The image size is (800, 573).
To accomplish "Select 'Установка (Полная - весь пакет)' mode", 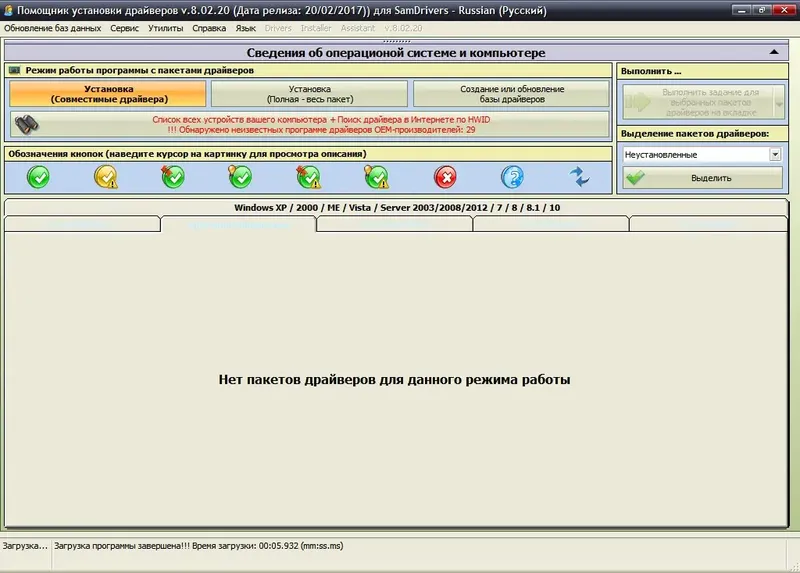I will pyautogui.click(x=309, y=94).
